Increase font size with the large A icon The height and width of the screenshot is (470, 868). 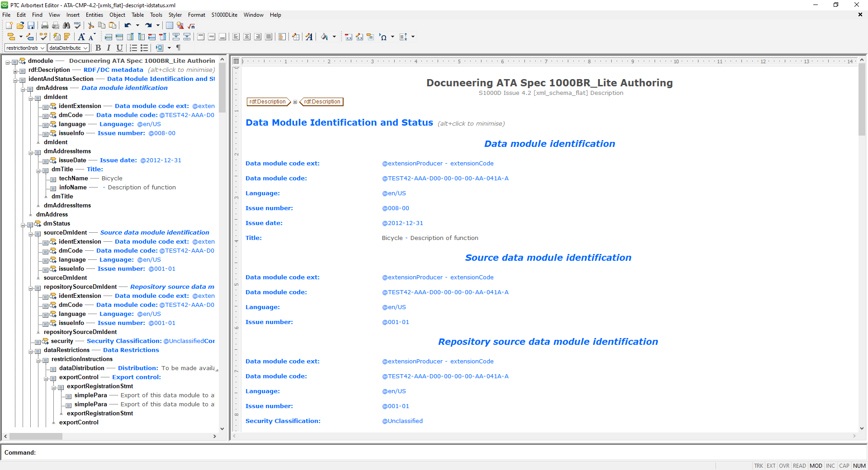click(x=81, y=37)
